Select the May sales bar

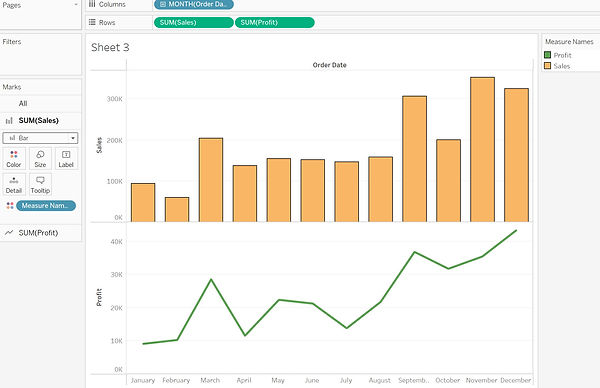coord(279,190)
